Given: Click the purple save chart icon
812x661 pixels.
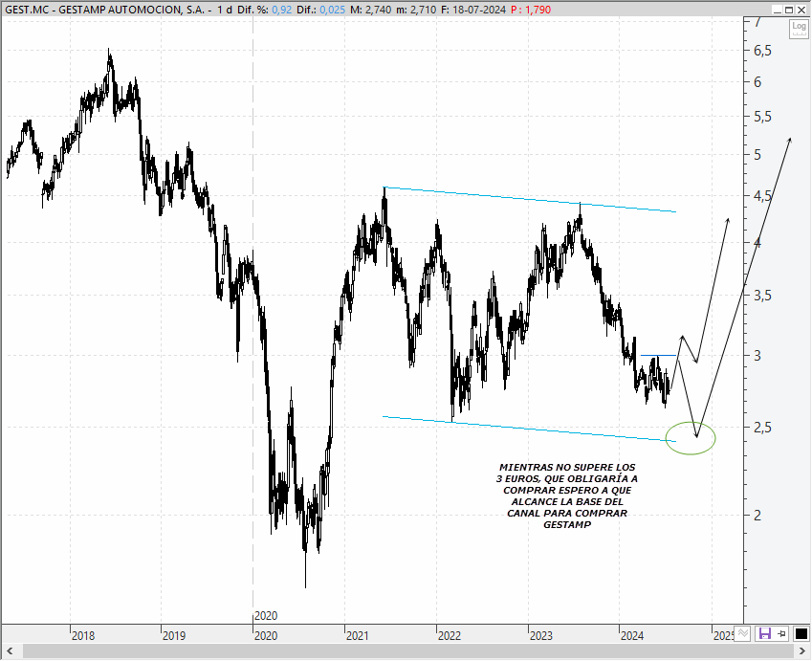Looking at the screenshot, I should pyautogui.click(x=764, y=633).
